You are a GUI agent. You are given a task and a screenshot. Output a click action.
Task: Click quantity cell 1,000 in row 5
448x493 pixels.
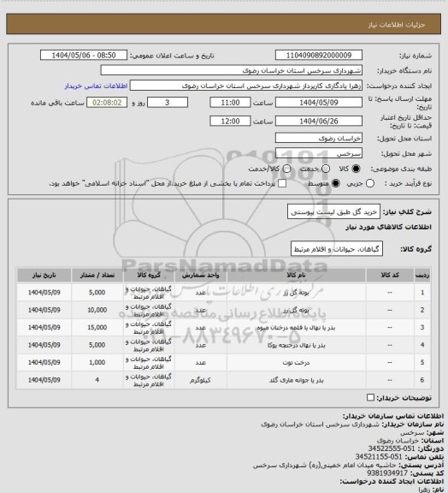97,363
